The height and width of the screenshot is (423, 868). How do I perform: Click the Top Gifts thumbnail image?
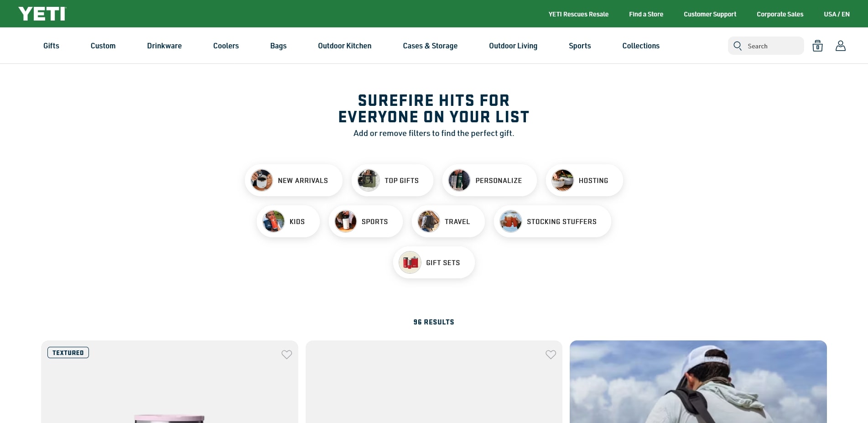tap(368, 181)
